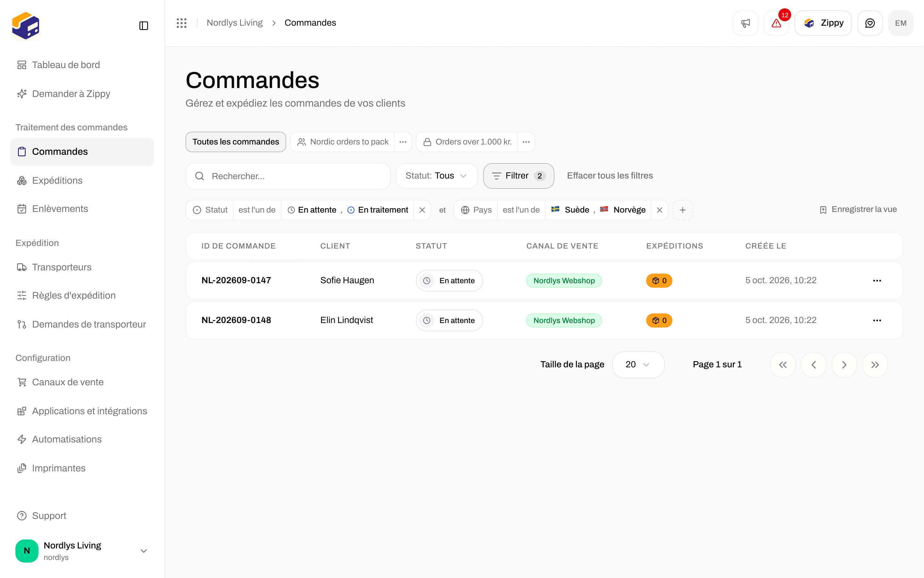Focus the Rechercher search field
This screenshot has height=578, width=924.
click(288, 176)
